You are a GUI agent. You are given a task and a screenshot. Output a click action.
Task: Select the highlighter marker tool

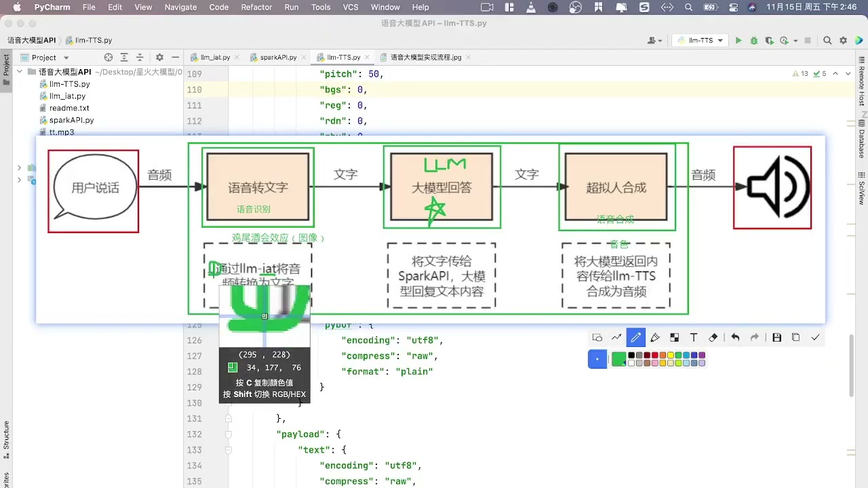click(655, 338)
